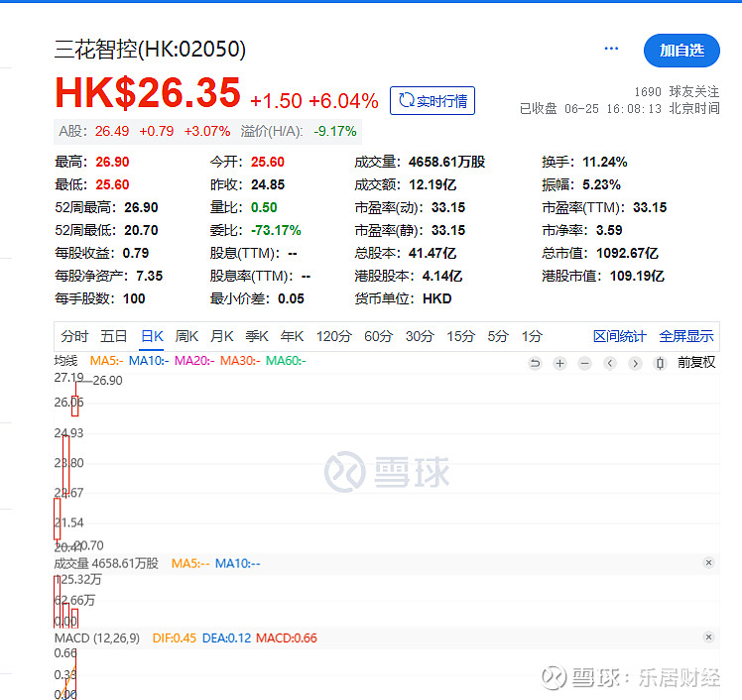The width and height of the screenshot is (742, 700).
Task: Click the 换手 value 11.24%
Action: (x=605, y=162)
